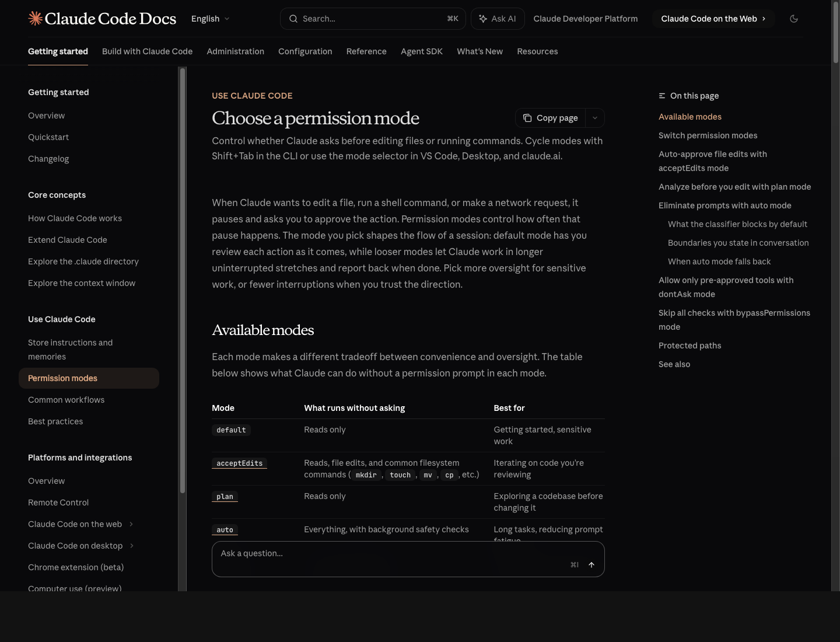Open the Quickstart sidebar link
Screen dimensions: 840x642
(x=48, y=137)
